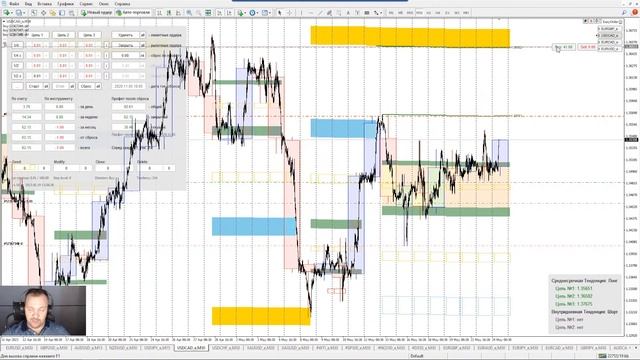
Task: Open the 'all' dropdown beside Сброс
Action: coord(98,86)
